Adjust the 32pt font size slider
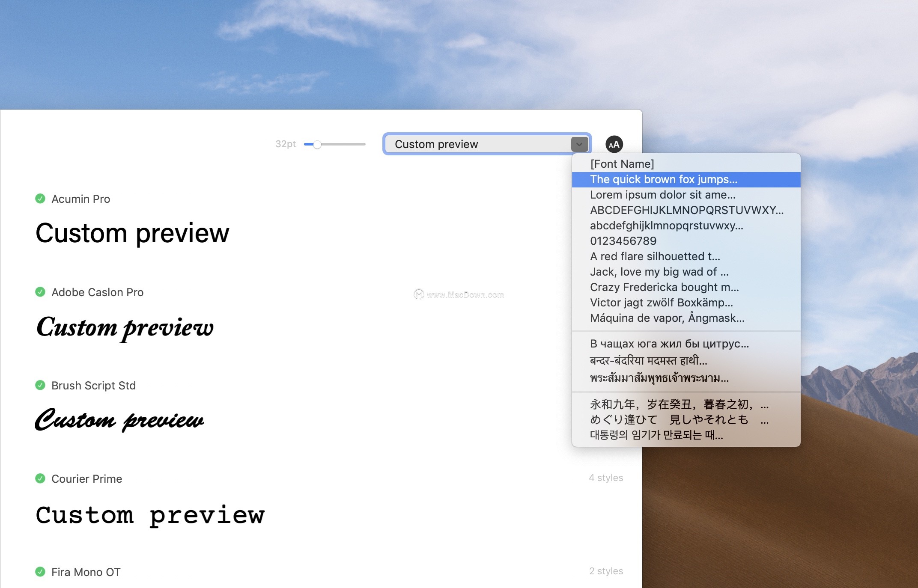The image size is (918, 588). click(334, 144)
